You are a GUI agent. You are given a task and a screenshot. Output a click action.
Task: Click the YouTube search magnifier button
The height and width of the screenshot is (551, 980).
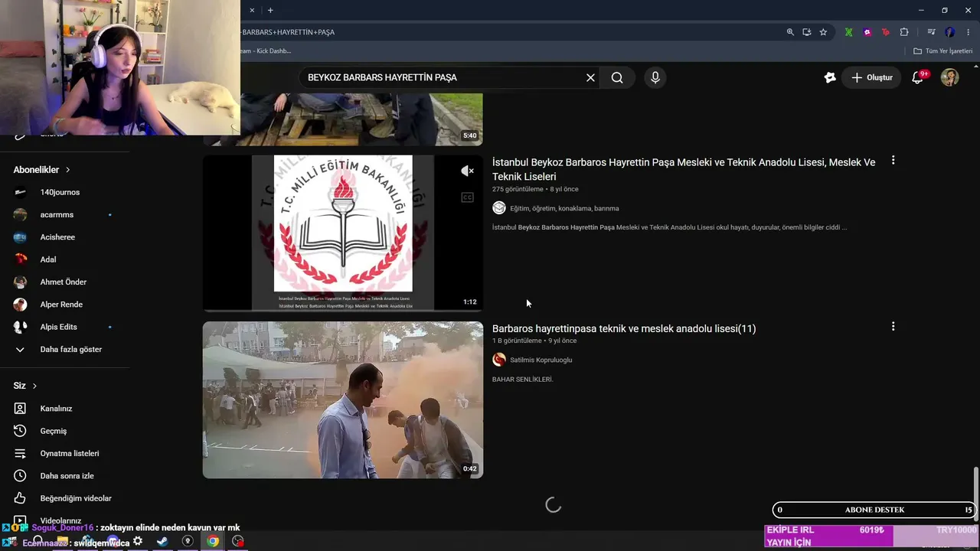pos(617,77)
